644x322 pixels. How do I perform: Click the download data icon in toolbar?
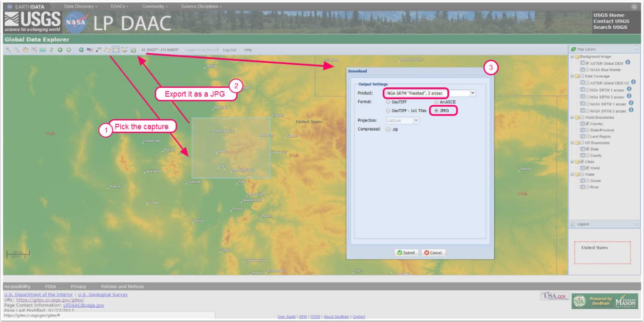tap(133, 50)
